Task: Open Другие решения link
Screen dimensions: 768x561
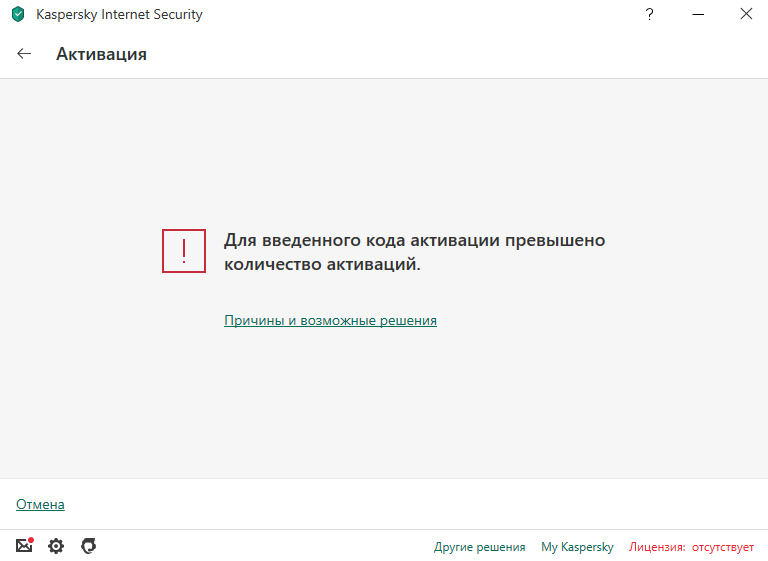Action: (479, 547)
